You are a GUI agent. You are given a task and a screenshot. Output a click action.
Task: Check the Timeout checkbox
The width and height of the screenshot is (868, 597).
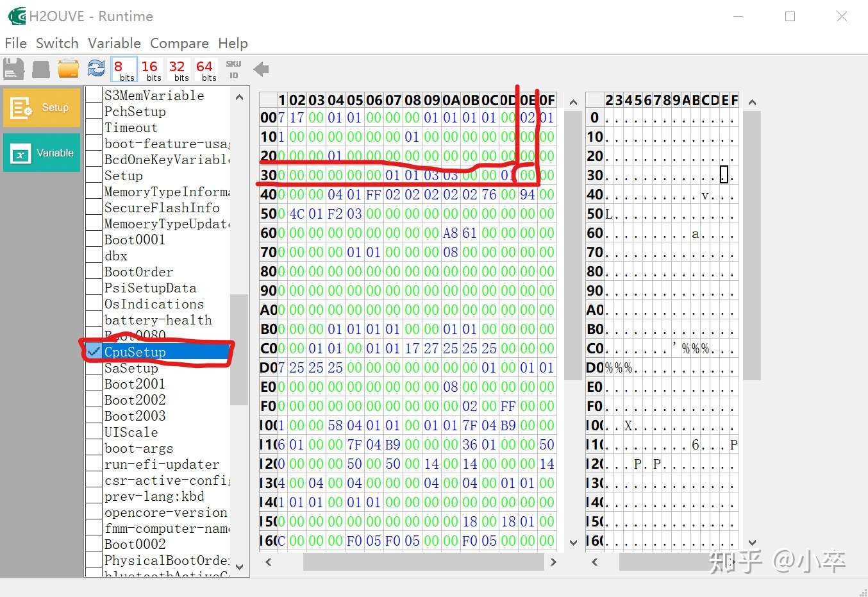click(94, 127)
